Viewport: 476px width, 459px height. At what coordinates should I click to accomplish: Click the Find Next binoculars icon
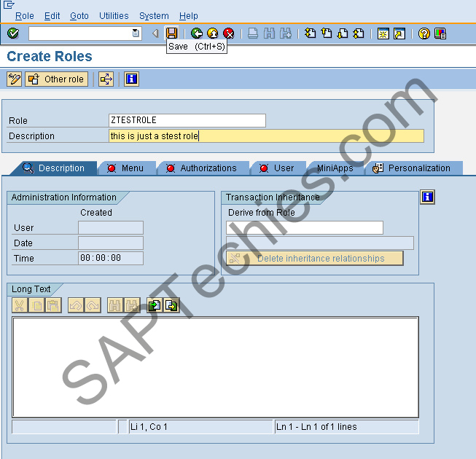[285, 33]
